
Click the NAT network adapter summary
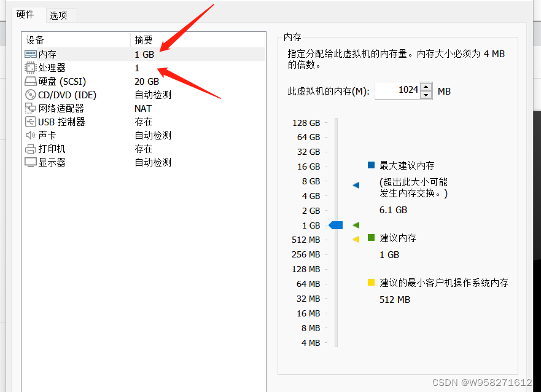tap(143, 108)
